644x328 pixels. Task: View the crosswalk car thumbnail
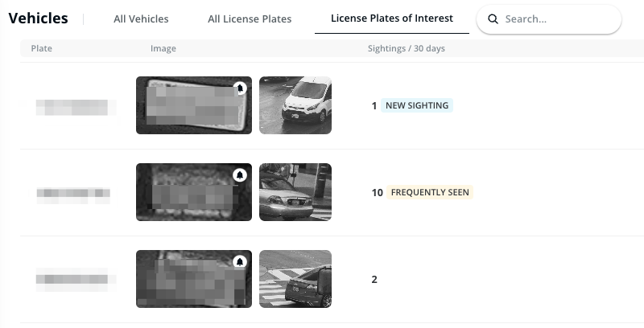pos(295,279)
